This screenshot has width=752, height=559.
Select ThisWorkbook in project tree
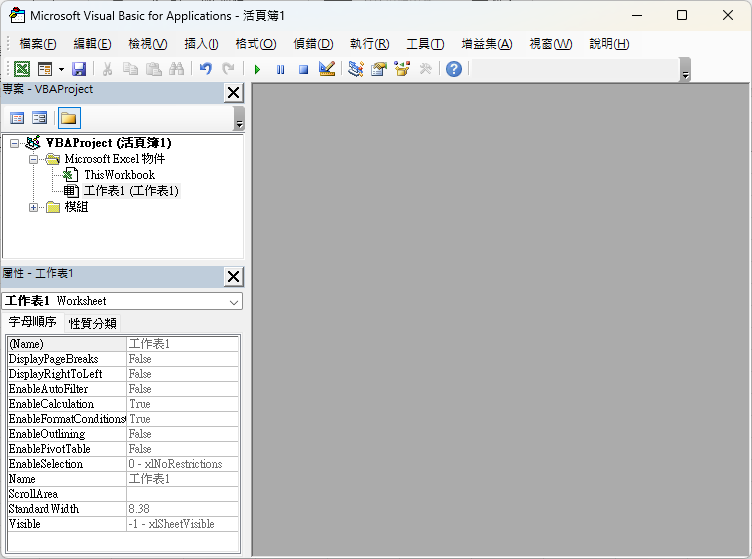point(119,175)
